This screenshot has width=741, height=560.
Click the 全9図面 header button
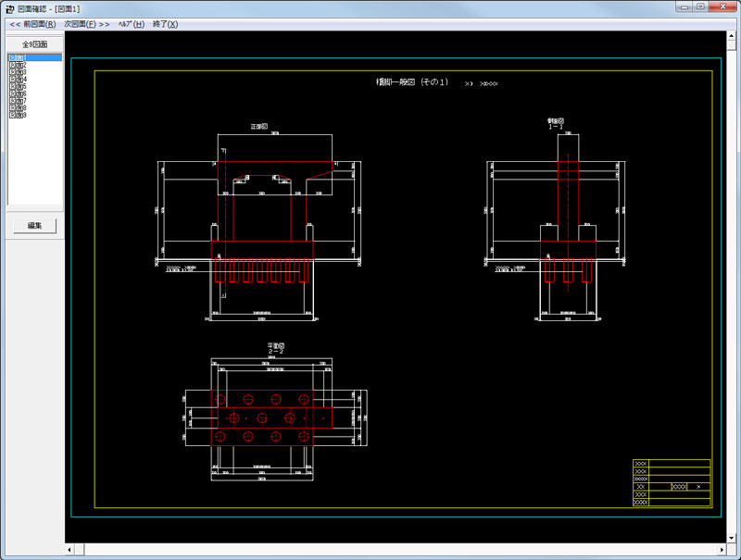pyautogui.click(x=34, y=44)
